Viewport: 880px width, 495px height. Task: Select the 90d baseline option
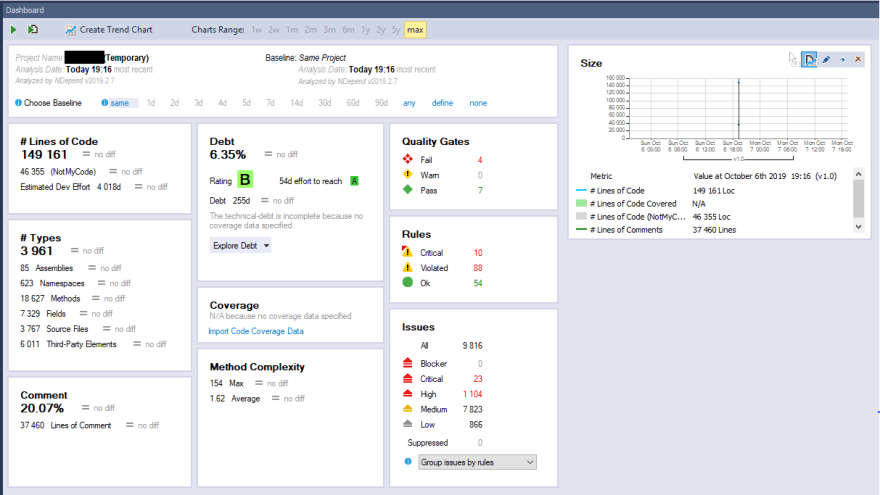381,103
